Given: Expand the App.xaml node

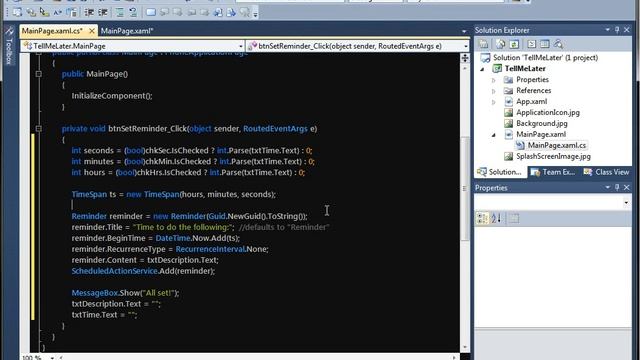Looking at the screenshot, I should pyautogui.click(x=493, y=102).
